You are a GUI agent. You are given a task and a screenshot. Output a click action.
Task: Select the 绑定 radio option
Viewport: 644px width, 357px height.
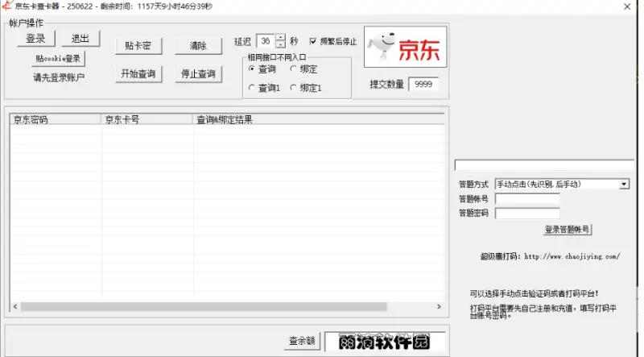(293, 68)
